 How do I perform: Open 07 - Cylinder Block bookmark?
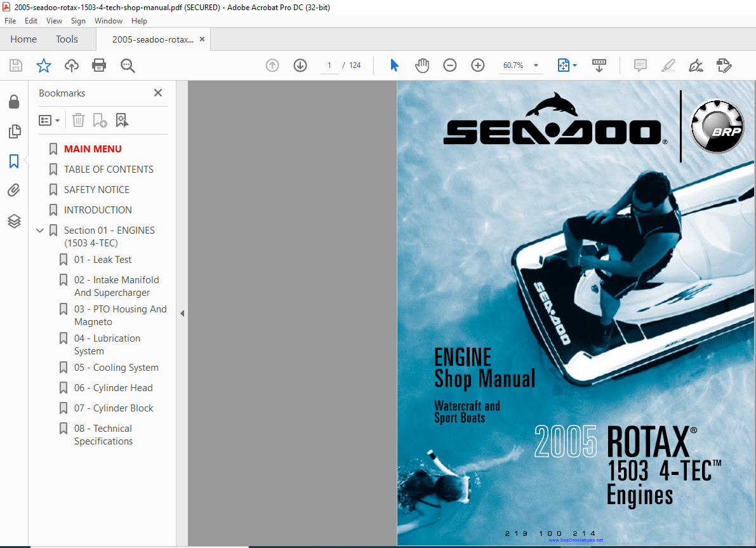pyautogui.click(x=114, y=408)
